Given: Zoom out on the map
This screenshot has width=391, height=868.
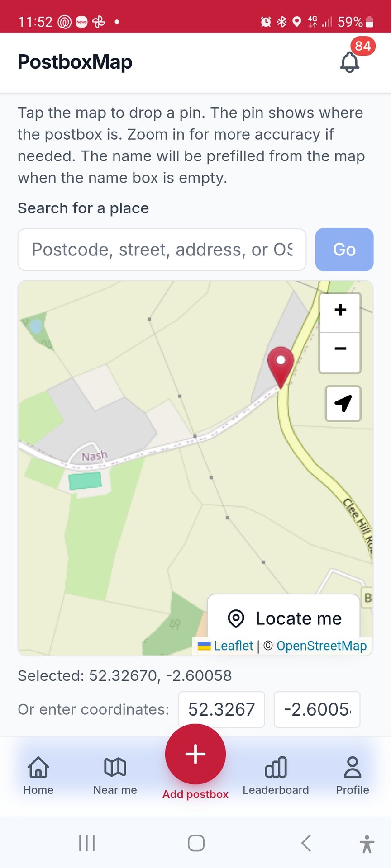Looking at the screenshot, I should [x=340, y=349].
